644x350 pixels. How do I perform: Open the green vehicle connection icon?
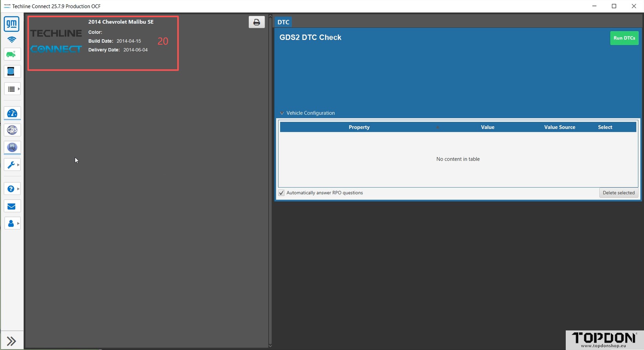coord(12,54)
